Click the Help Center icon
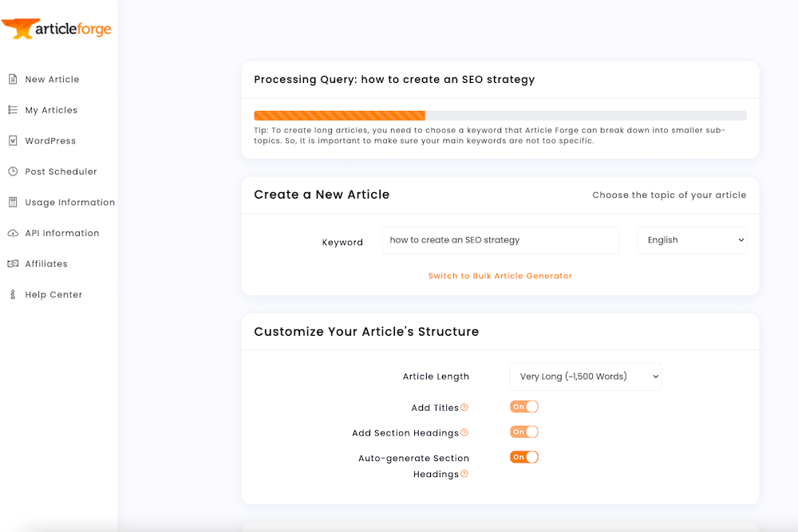Image resolution: width=798 pixels, height=532 pixels. pos(13,294)
